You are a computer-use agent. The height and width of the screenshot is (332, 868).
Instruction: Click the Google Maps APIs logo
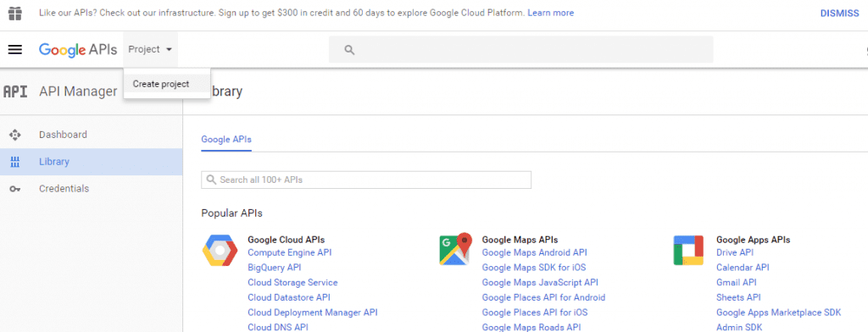(x=455, y=249)
